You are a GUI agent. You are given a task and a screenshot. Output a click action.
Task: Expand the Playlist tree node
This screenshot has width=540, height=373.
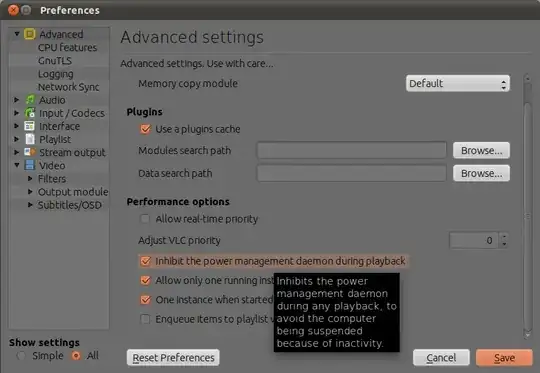click(x=17, y=139)
